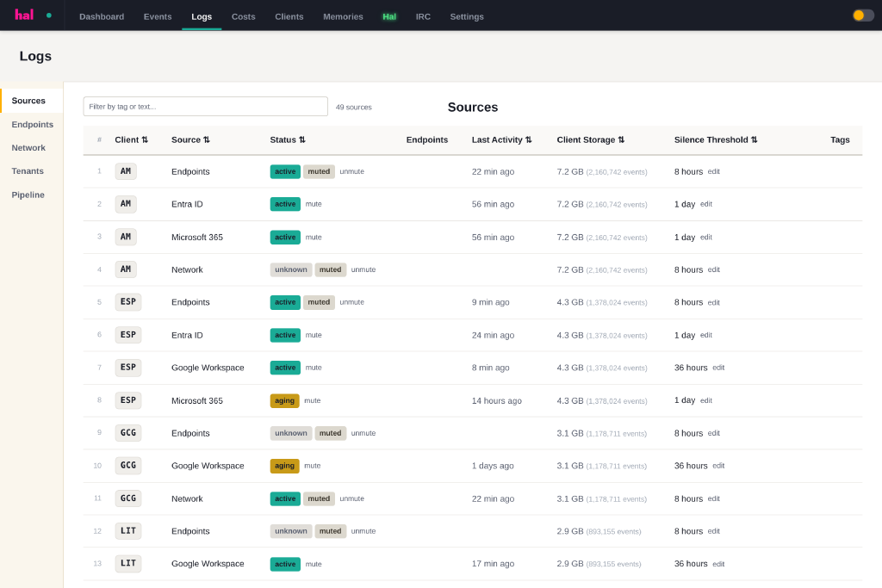Unmute GCG Network source
The width and height of the screenshot is (882, 588).
pos(352,498)
